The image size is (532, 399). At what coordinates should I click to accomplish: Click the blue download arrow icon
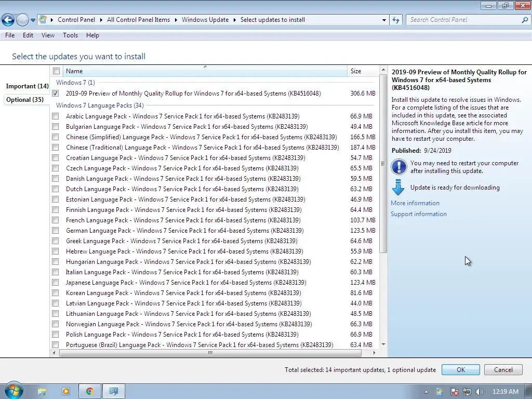point(398,187)
